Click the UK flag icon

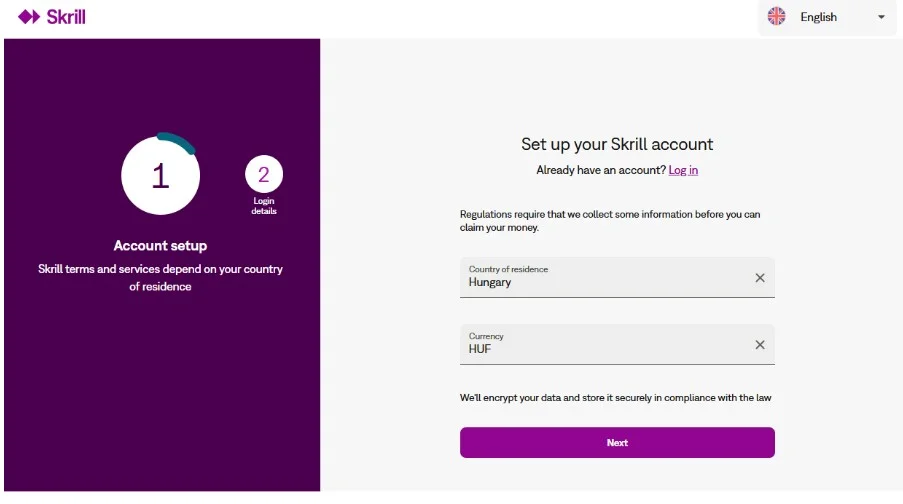coord(776,17)
